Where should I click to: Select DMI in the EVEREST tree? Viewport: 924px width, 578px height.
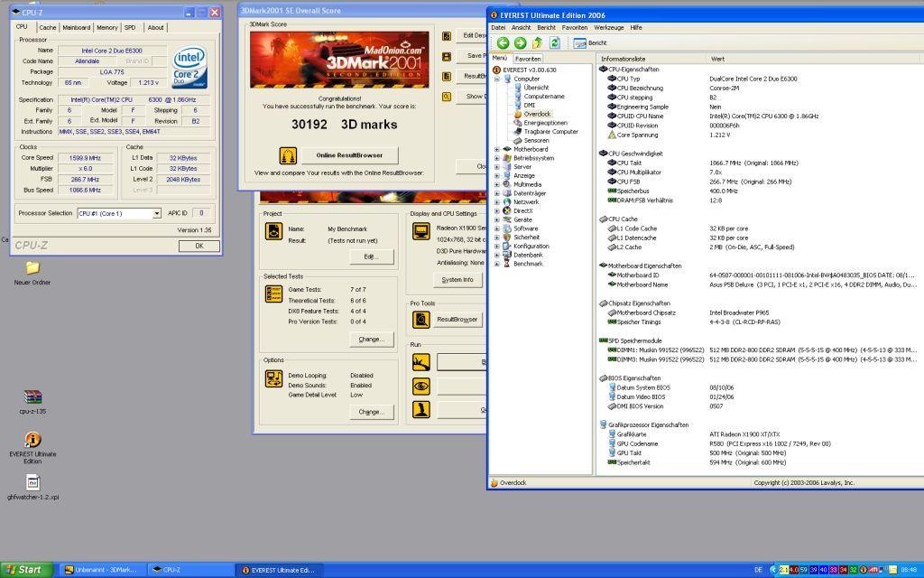[529, 105]
